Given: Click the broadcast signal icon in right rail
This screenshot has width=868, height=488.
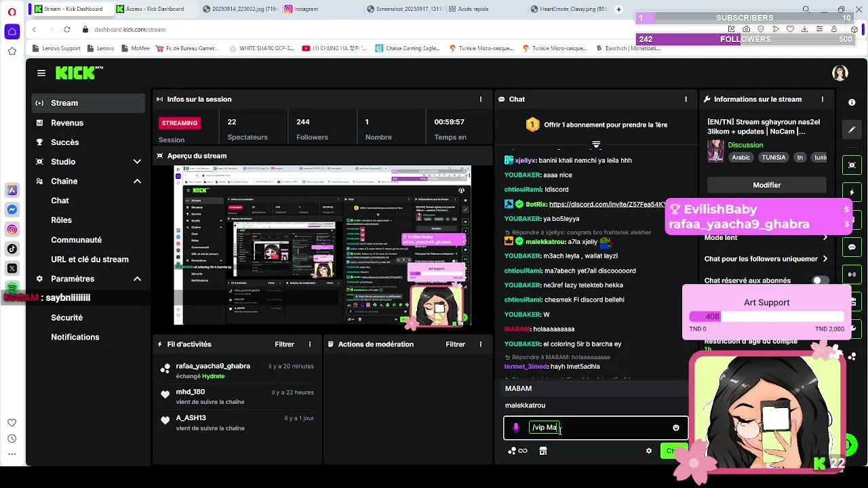Looking at the screenshot, I should [x=852, y=274].
